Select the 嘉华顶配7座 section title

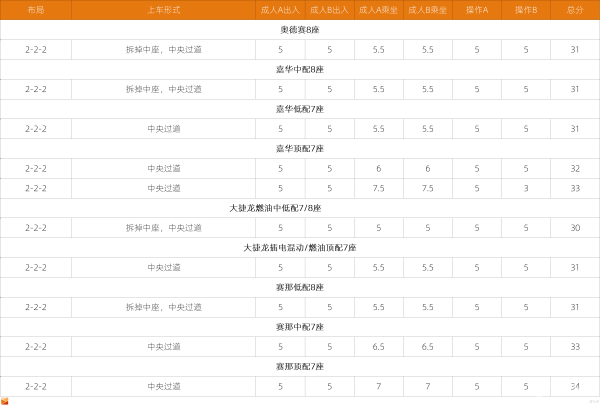tap(300, 148)
